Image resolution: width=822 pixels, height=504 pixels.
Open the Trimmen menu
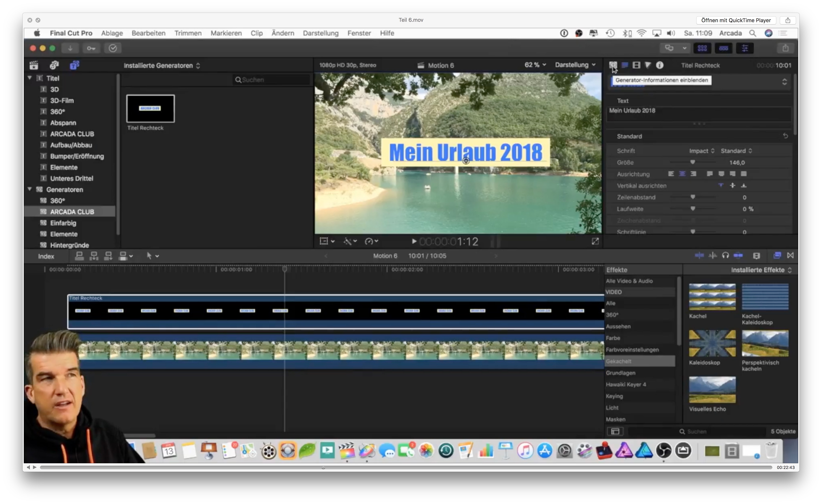pos(188,33)
